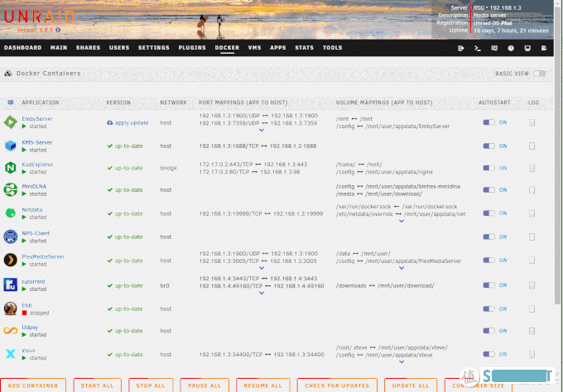Toggle autostart for KodExplorer

coord(488,168)
